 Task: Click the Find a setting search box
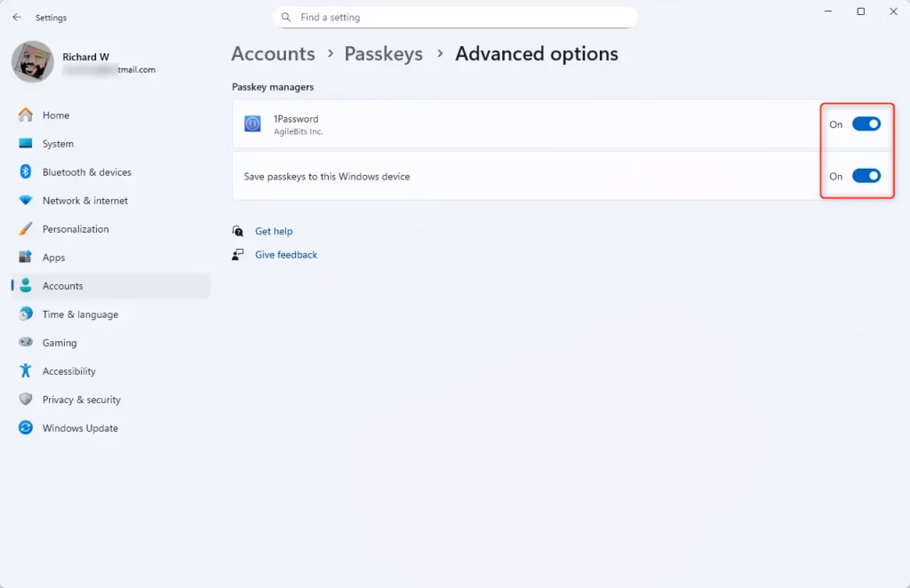[455, 17]
